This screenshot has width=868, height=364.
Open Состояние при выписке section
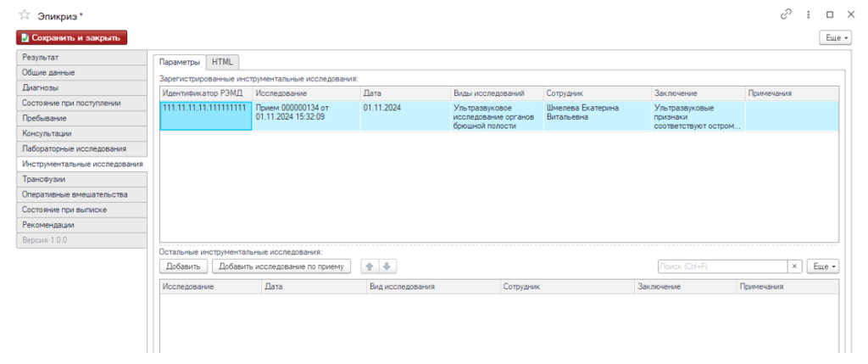82,210
